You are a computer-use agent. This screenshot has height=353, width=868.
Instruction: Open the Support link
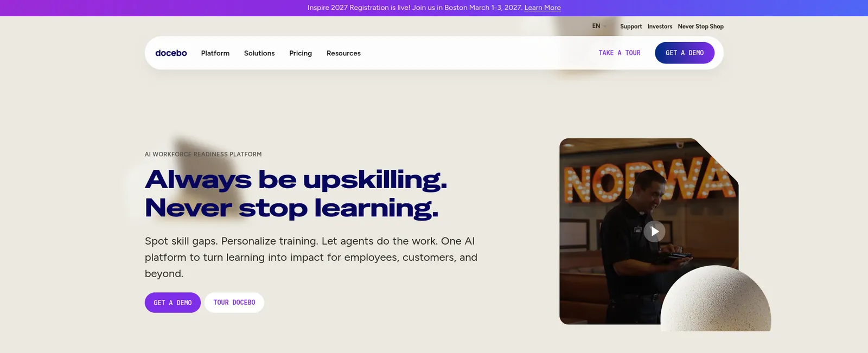[631, 26]
